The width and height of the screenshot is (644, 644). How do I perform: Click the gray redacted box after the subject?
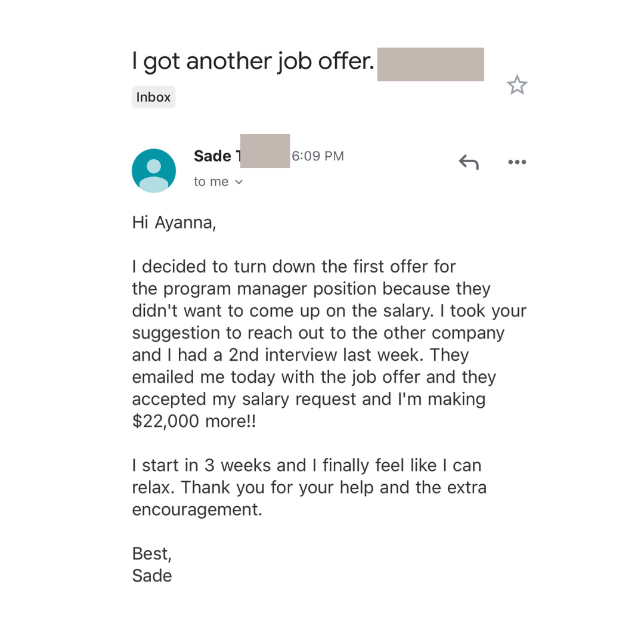tap(431, 64)
